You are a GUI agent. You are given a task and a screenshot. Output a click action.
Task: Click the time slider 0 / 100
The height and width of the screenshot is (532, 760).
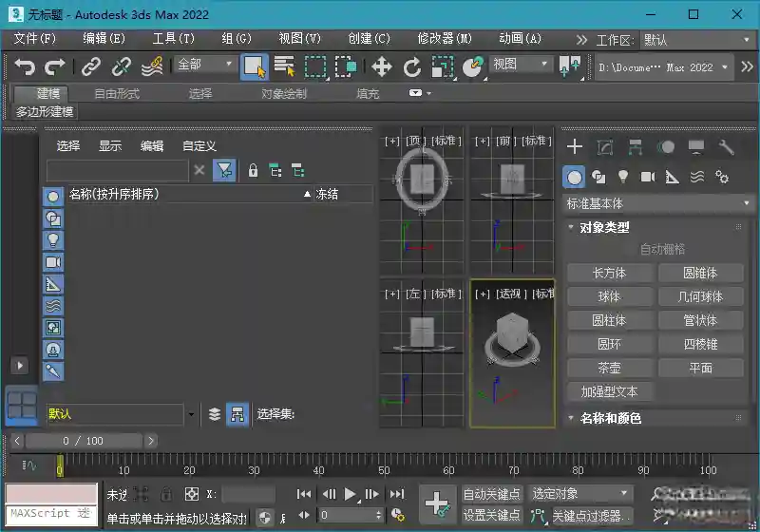coord(84,441)
